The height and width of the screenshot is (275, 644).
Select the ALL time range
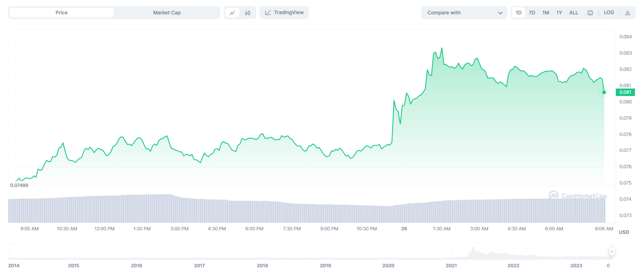pos(574,13)
